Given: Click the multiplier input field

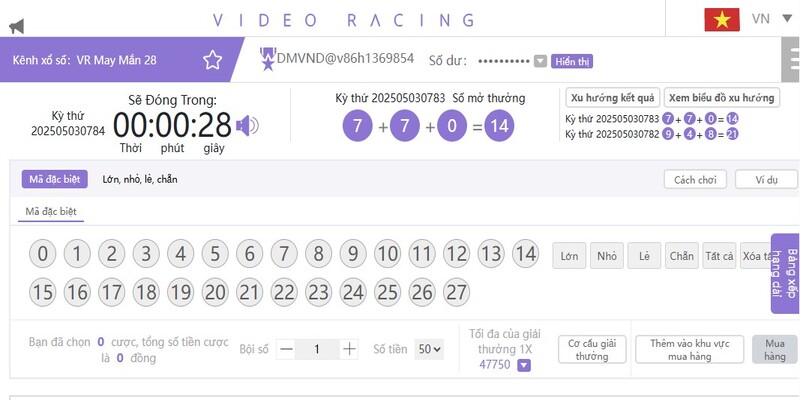Looking at the screenshot, I should (317, 349).
